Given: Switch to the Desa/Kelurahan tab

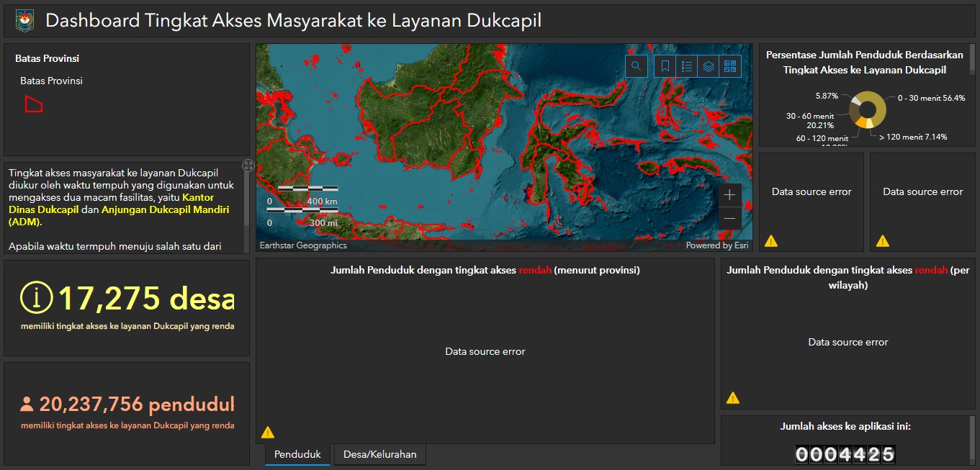Looking at the screenshot, I should click(x=379, y=455).
